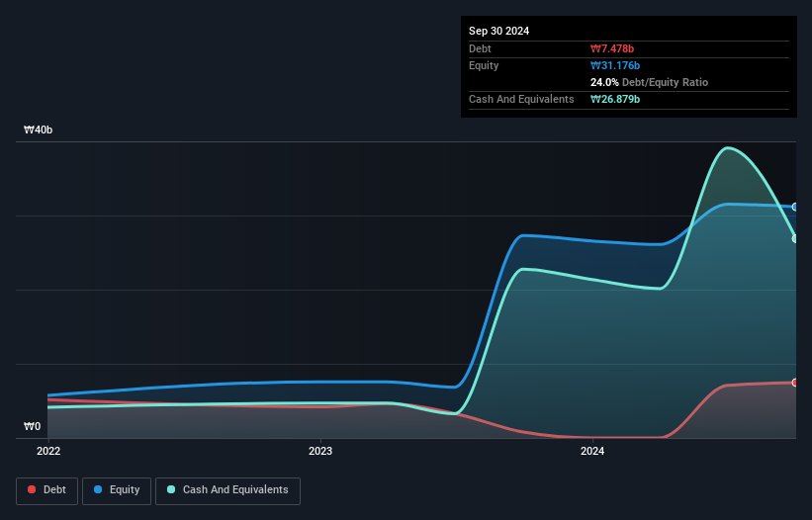812x520 pixels.
Task: Click the red dot in the Debt legend
Action: point(32,489)
